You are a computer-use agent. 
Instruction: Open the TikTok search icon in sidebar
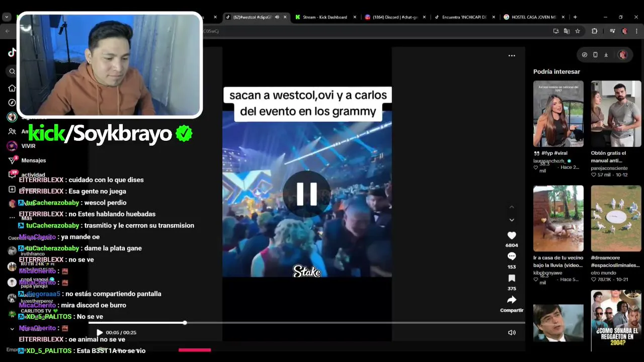click(12, 71)
